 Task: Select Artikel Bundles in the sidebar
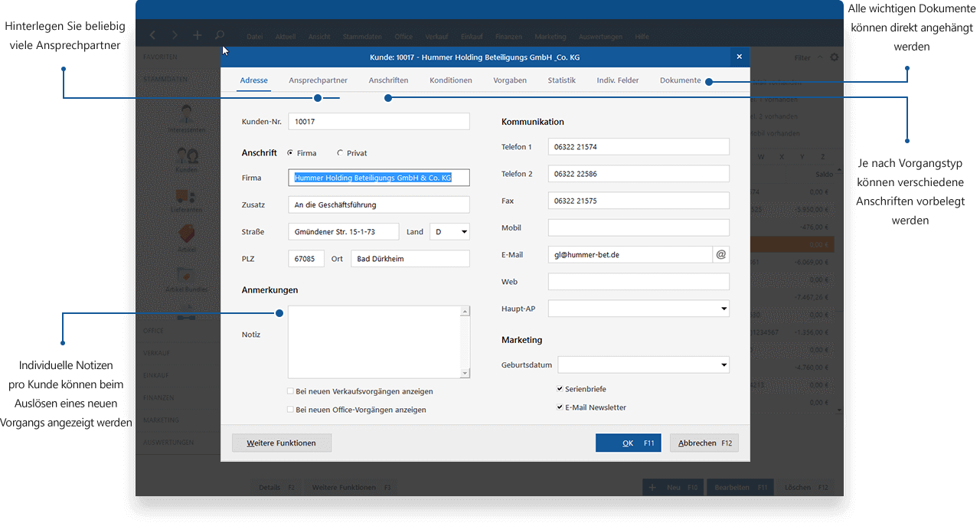pyautogui.click(x=186, y=280)
